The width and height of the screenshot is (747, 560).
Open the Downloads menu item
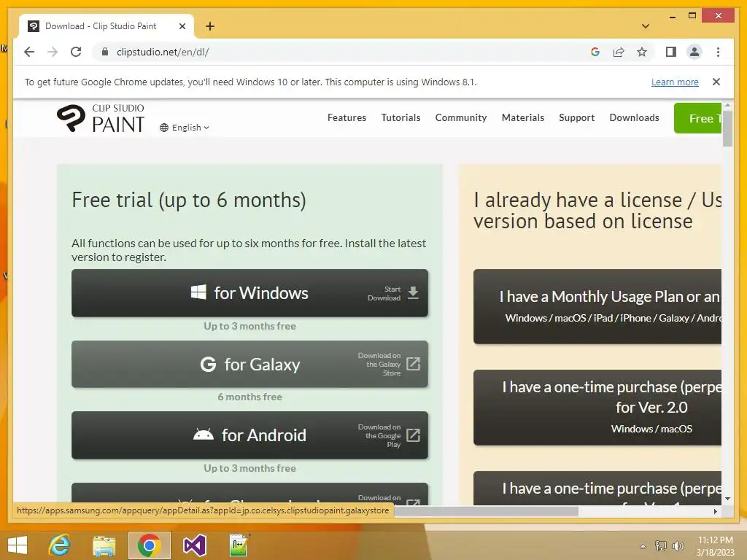coord(634,117)
